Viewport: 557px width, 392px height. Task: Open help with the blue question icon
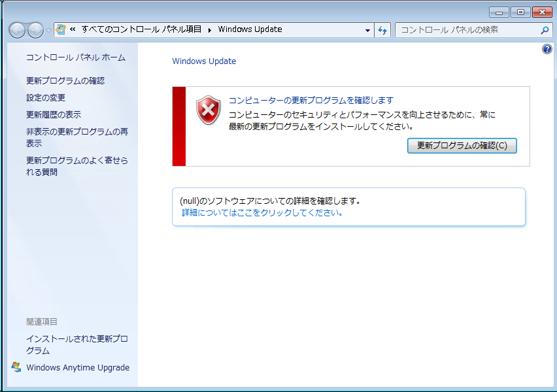click(547, 49)
